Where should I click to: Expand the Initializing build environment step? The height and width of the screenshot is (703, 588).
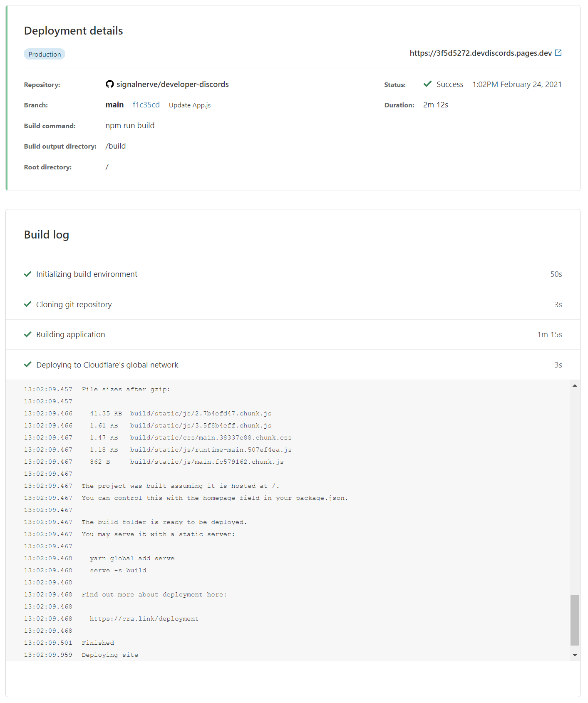coord(87,274)
